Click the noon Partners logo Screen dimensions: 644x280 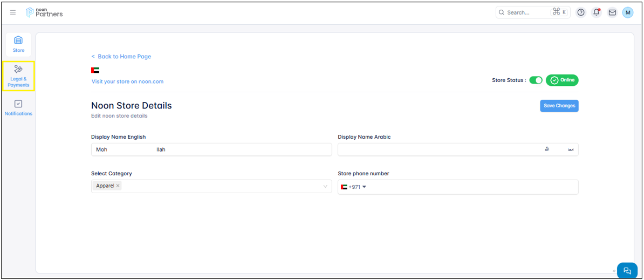point(44,12)
